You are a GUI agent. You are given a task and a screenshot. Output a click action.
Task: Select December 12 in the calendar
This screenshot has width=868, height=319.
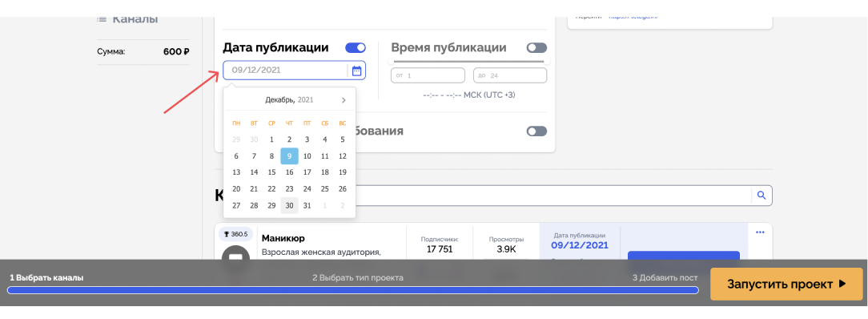pyautogui.click(x=343, y=156)
